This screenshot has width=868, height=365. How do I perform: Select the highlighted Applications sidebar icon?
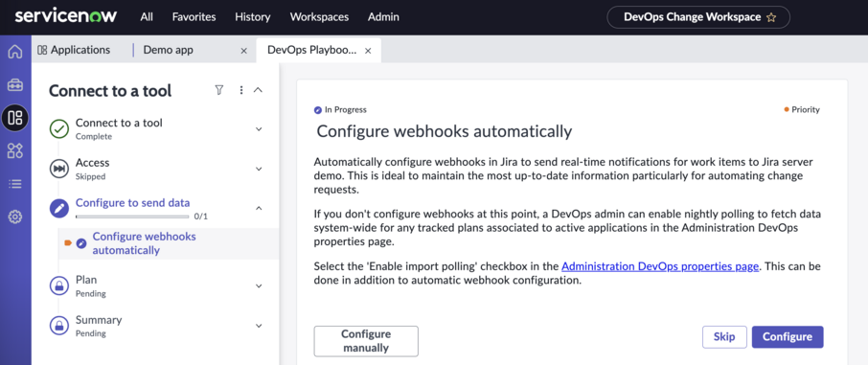click(x=15, y=118)
